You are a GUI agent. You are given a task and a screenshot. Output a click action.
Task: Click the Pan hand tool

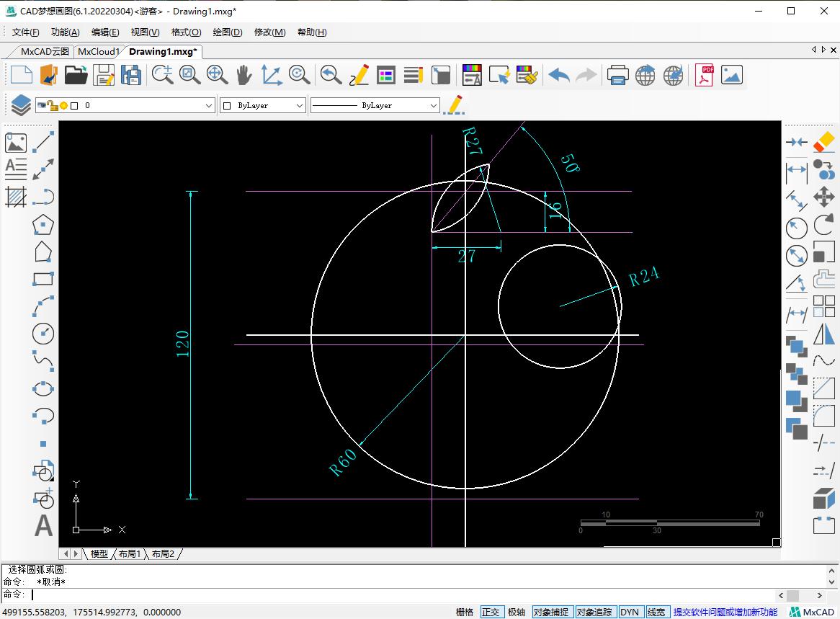point(244,75)
